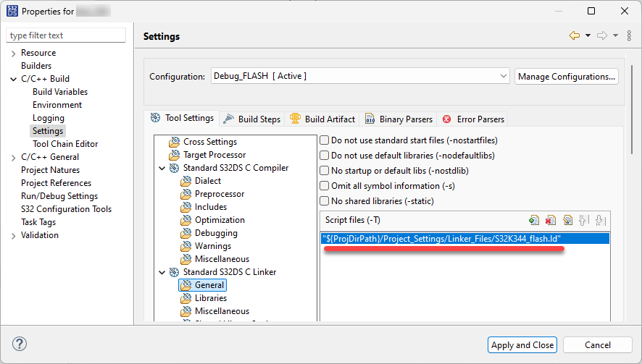Collapse the Standard S32DS C Linker node
The height and width of the screenshot is (364, 642).
[162, 272]
